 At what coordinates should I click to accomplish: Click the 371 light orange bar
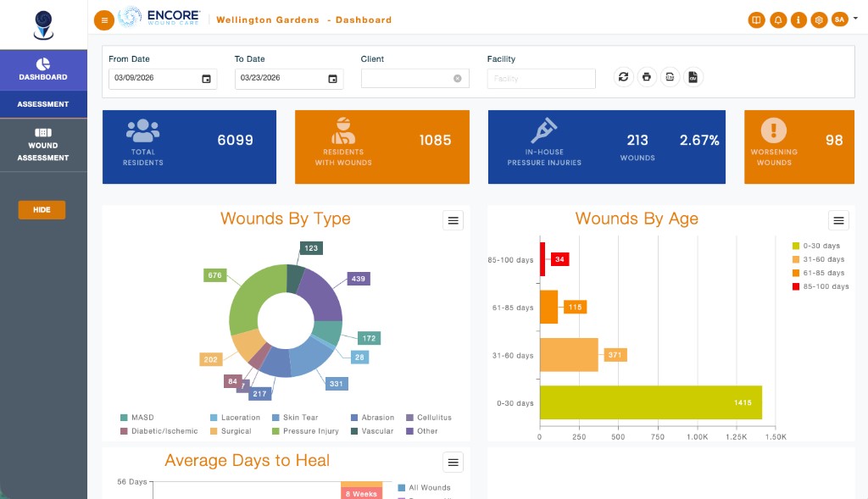569,355
